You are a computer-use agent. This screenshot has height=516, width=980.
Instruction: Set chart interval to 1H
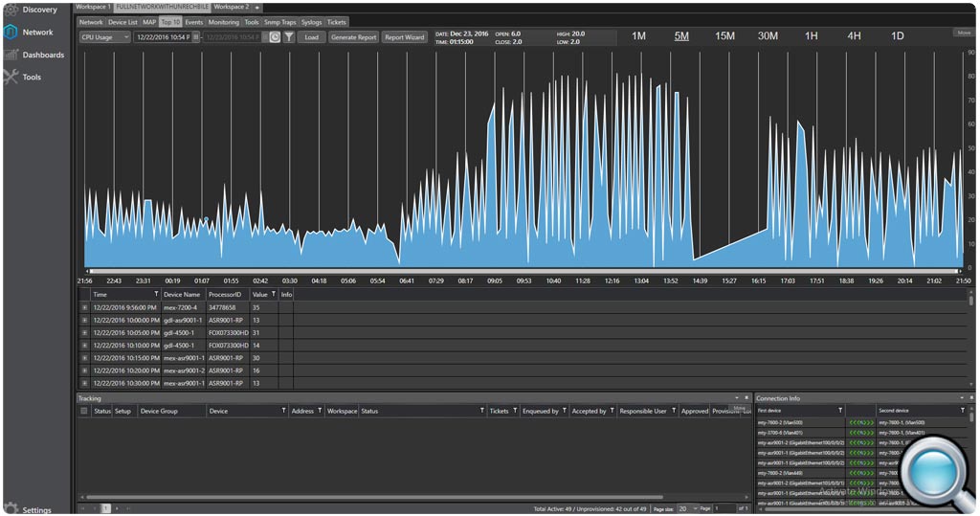[812, 36]
